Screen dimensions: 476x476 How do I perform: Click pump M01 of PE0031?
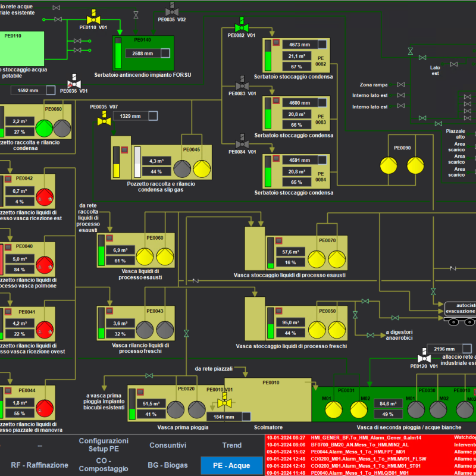334,409
